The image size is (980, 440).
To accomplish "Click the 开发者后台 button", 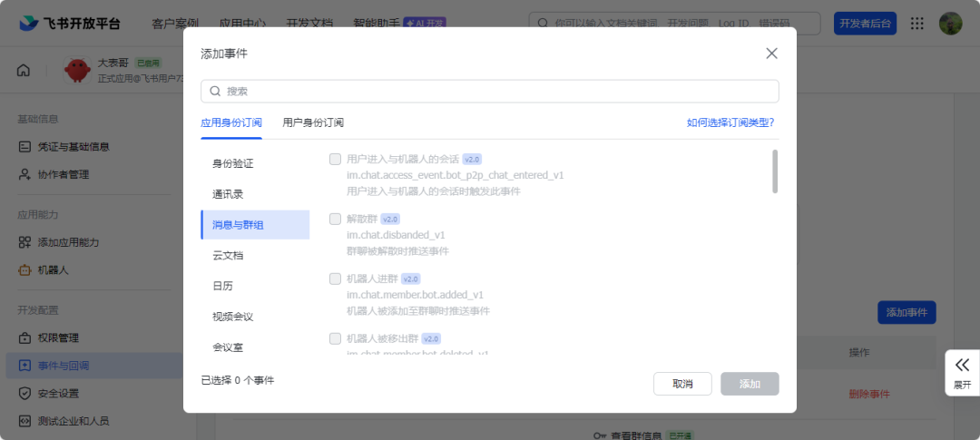I will coord(866,23).
